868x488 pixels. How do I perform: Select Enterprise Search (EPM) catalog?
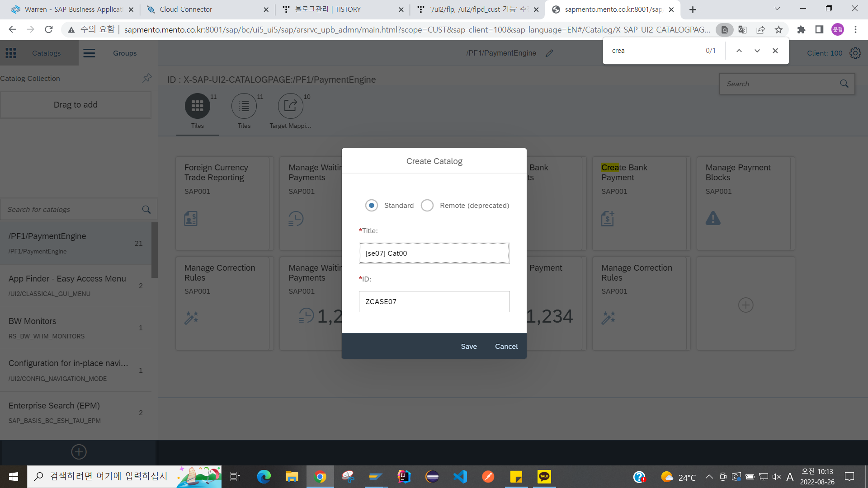coord(75,413)
